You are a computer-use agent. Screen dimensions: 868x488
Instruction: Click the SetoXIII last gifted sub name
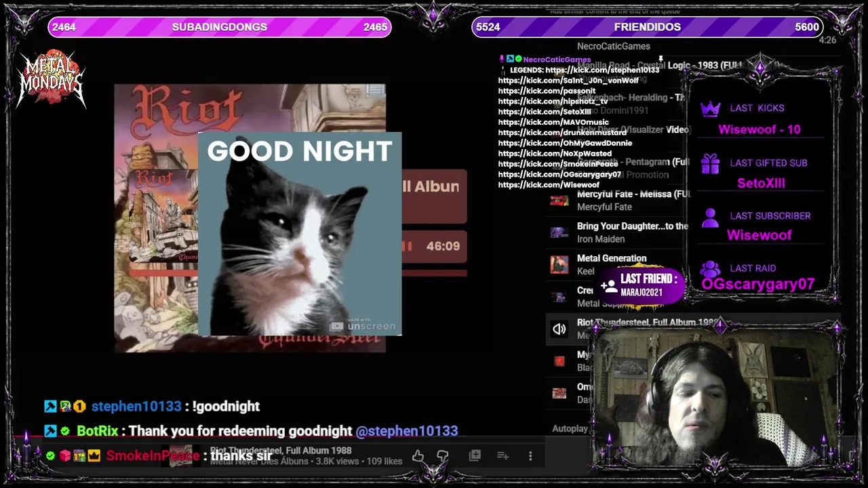click(760, 183)
